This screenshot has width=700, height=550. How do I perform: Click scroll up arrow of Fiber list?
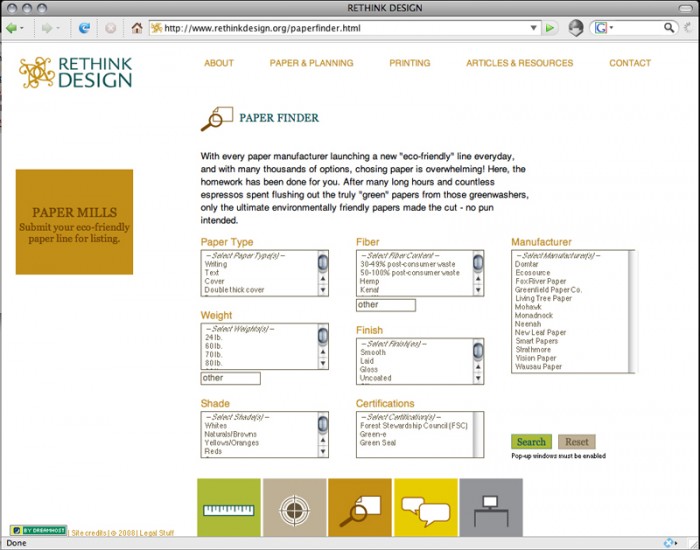478,279
